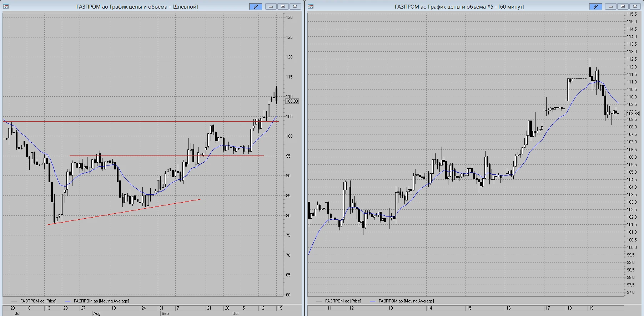The width and height of the screenshot is (644, 316).
Task: Select the [Price] legend entry in the daily chart
Action: point(38,301)
